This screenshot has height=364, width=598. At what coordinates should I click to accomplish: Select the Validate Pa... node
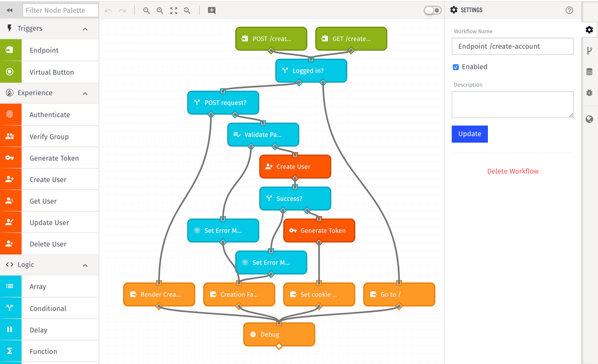pos(263,134)
